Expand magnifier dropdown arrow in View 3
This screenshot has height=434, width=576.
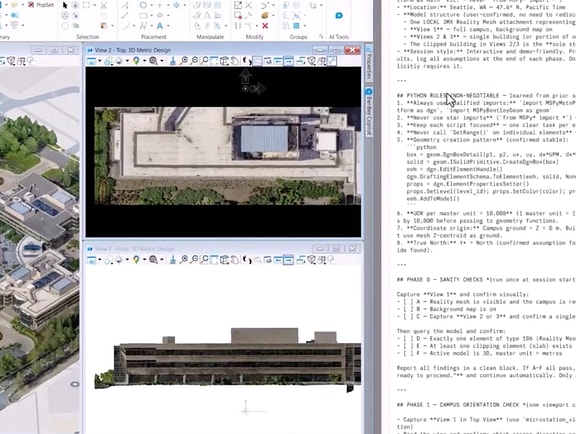coord(162,260)
